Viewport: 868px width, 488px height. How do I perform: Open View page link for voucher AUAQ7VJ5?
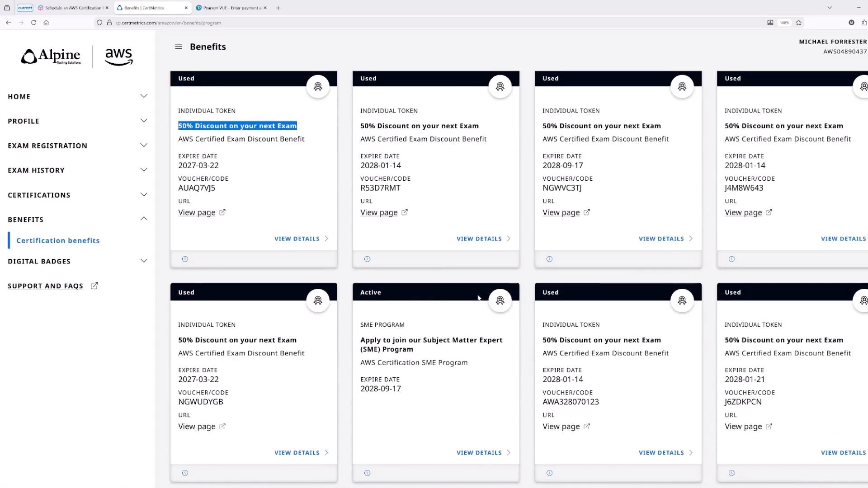pyautogui.click(x=202, y=212)
